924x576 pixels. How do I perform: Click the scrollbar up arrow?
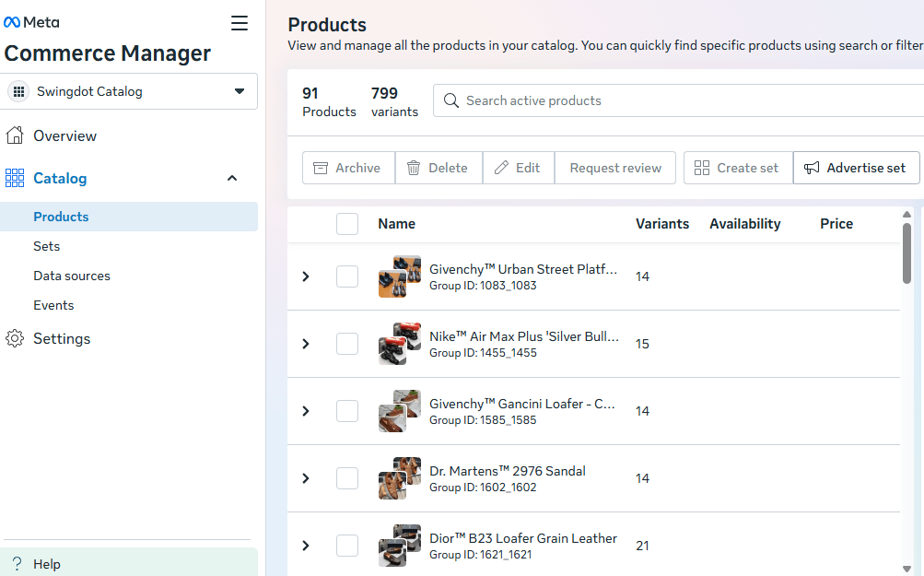click(x=906, y=214)
